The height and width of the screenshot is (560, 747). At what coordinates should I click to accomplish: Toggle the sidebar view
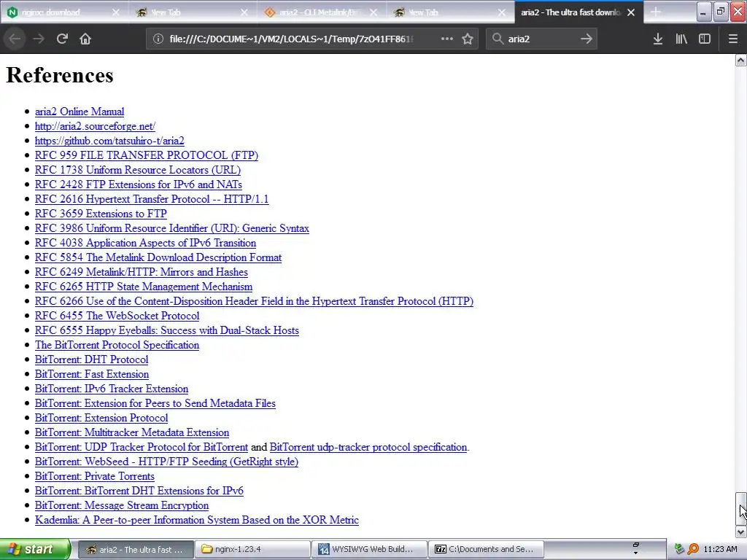[x=705, y=39]
